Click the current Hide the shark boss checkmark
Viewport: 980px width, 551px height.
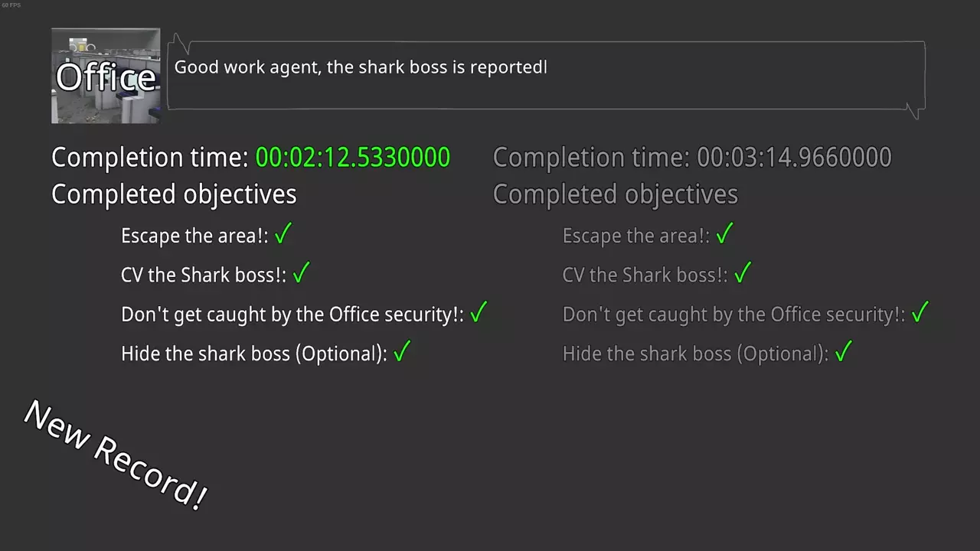point(402,352)
